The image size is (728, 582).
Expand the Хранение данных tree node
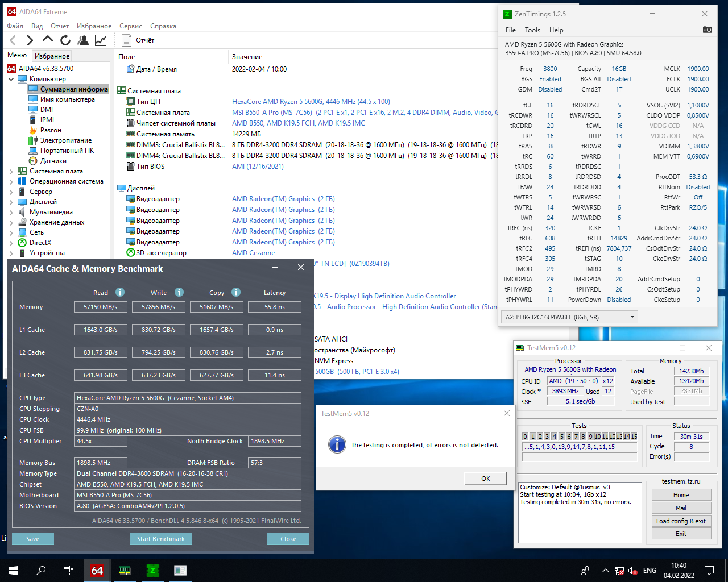click(11, 222)
